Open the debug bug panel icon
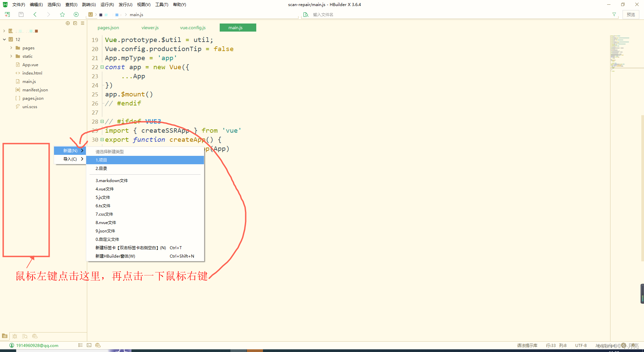 click(15, 336)
